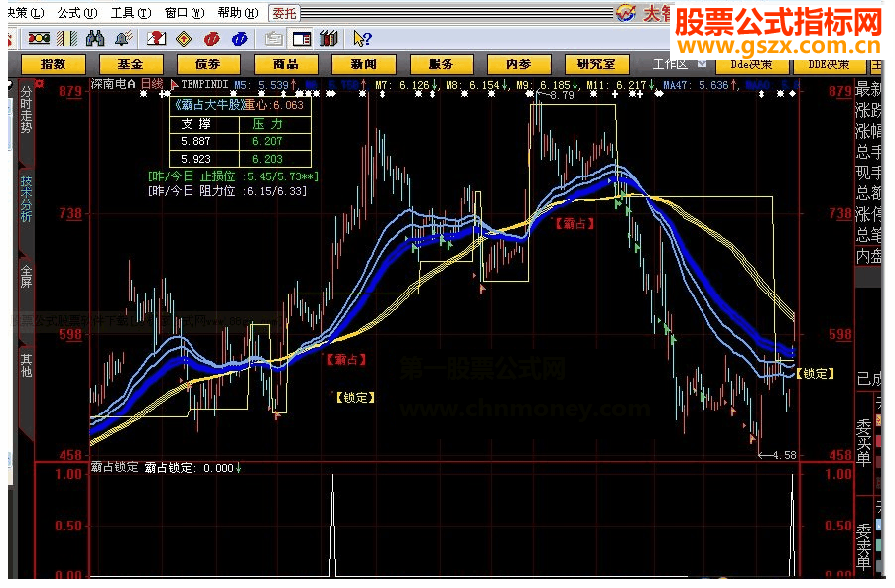Click the uppercase DDE决策 button

pos(829,65)
